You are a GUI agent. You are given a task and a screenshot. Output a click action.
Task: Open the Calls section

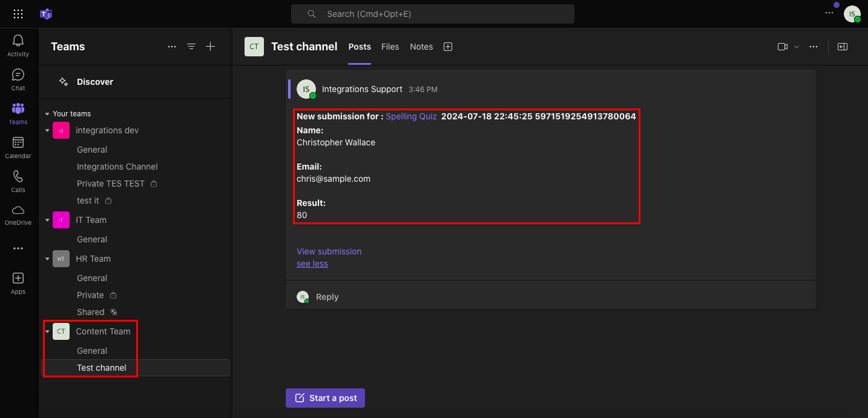pos(18,177)
